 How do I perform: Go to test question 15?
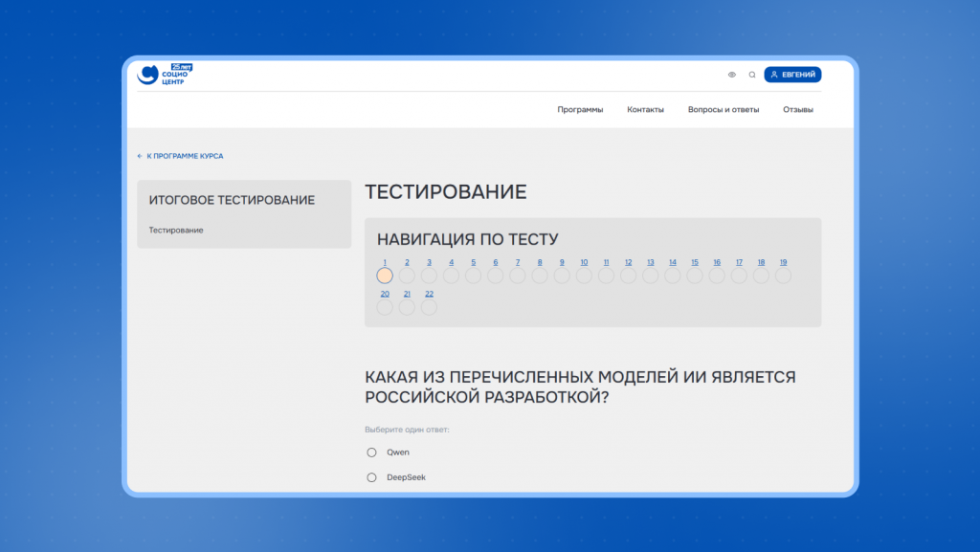695,262
